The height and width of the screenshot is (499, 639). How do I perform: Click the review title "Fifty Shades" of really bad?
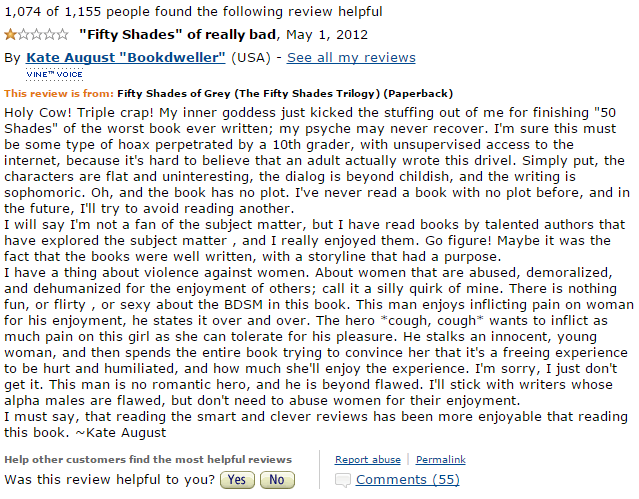point(178,35)
